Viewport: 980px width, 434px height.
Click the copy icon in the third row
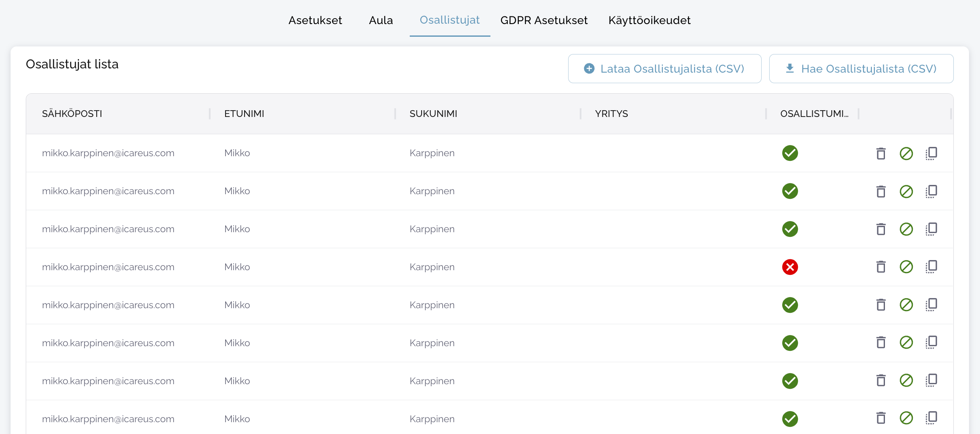point(931,229)
